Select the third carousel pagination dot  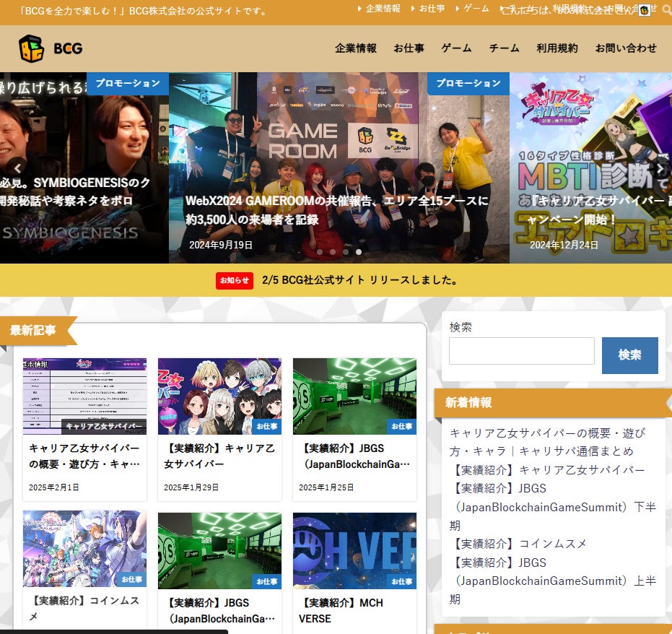(346, 252)
